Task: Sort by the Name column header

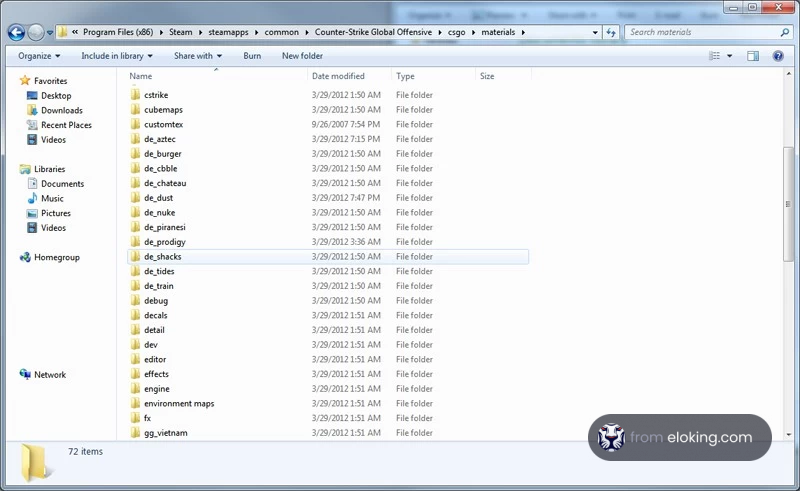Action: 217,76
